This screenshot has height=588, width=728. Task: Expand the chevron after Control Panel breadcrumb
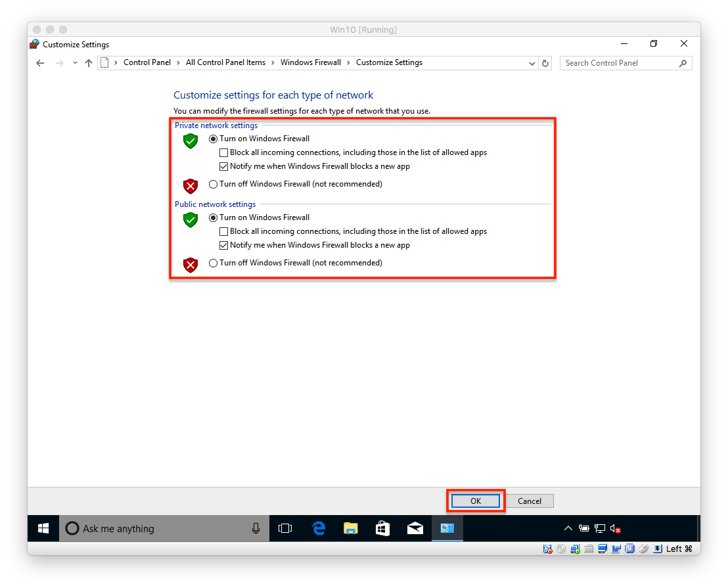[x=178, y=62]
